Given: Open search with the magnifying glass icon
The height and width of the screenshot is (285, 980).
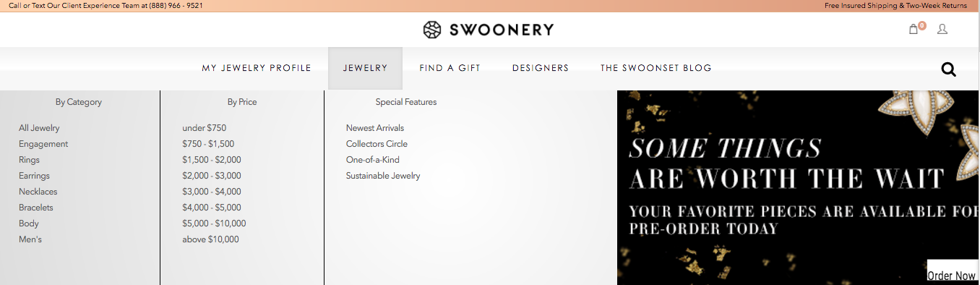Looking at the screenshot, I should click(949, 69).
